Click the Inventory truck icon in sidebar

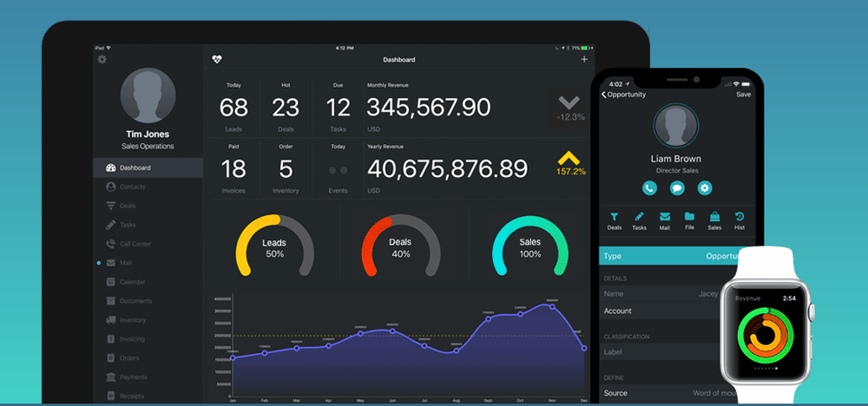(111, 320)
